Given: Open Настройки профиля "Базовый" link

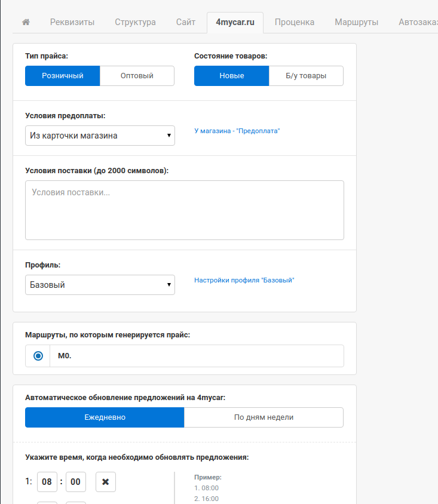Looking at the screenshot, I should click(x=244, y=279).
